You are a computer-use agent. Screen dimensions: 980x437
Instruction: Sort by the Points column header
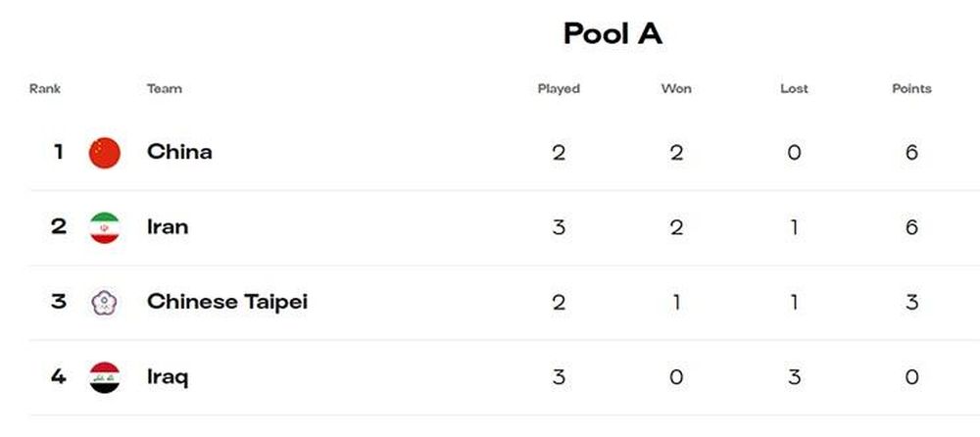[x=911, y=89]
